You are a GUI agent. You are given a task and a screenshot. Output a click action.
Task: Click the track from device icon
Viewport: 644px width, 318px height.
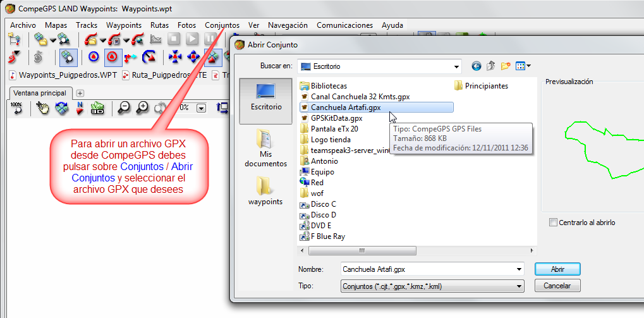(114, 39)
